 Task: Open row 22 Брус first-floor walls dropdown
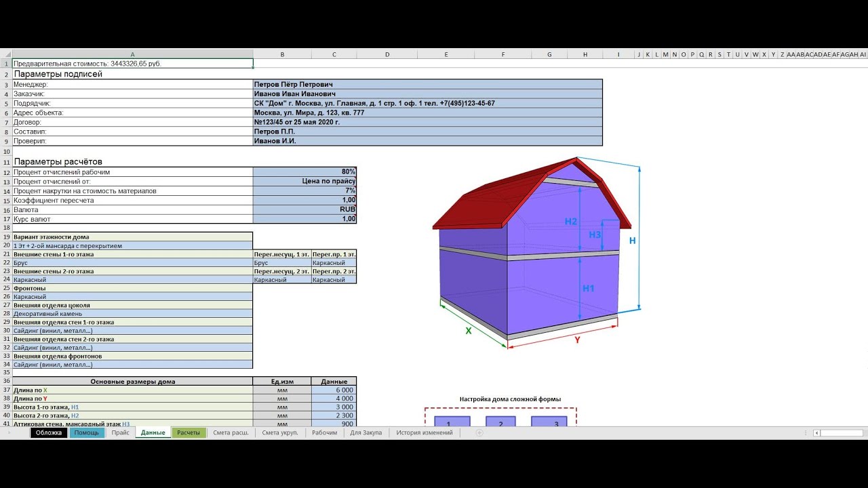pos(132,262)
